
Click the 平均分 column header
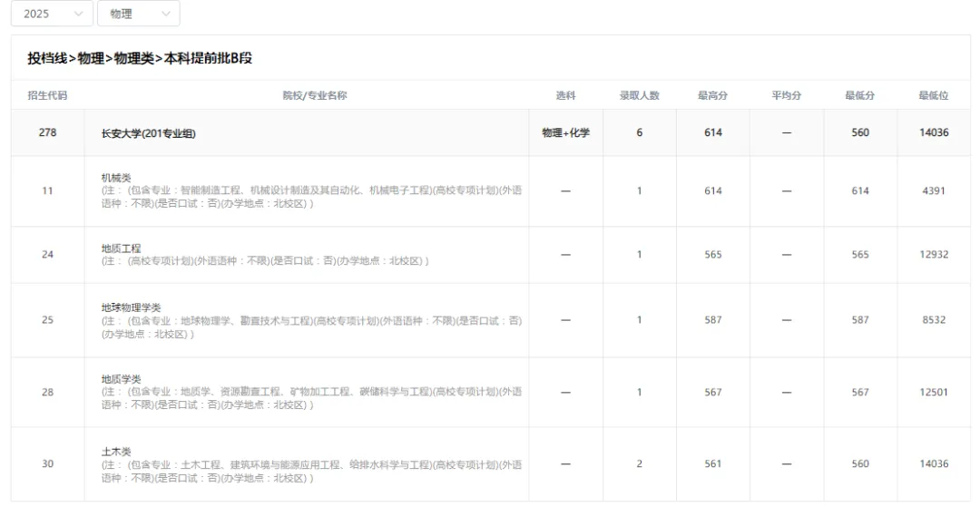point(786,95)
